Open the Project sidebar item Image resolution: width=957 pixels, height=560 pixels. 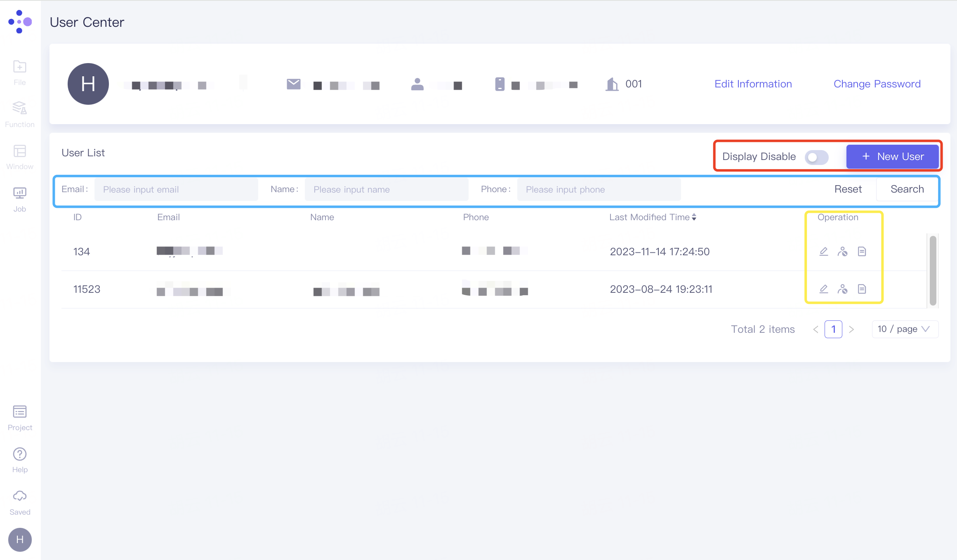click(19, 418)
